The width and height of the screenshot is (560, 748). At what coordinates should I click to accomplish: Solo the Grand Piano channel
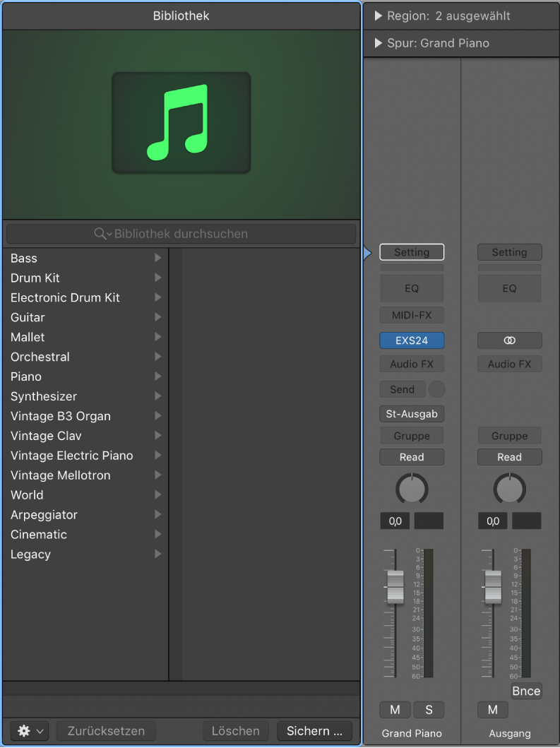coord(429,710)
